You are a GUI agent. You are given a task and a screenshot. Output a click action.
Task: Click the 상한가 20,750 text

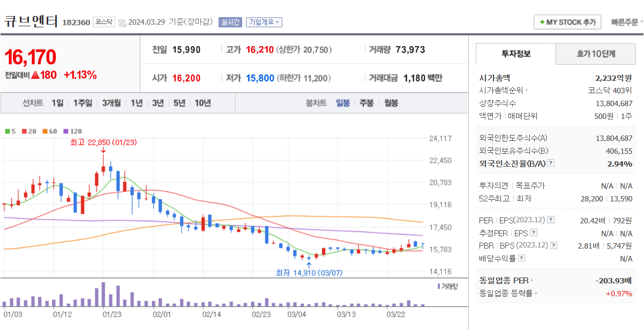coord(304,50)
